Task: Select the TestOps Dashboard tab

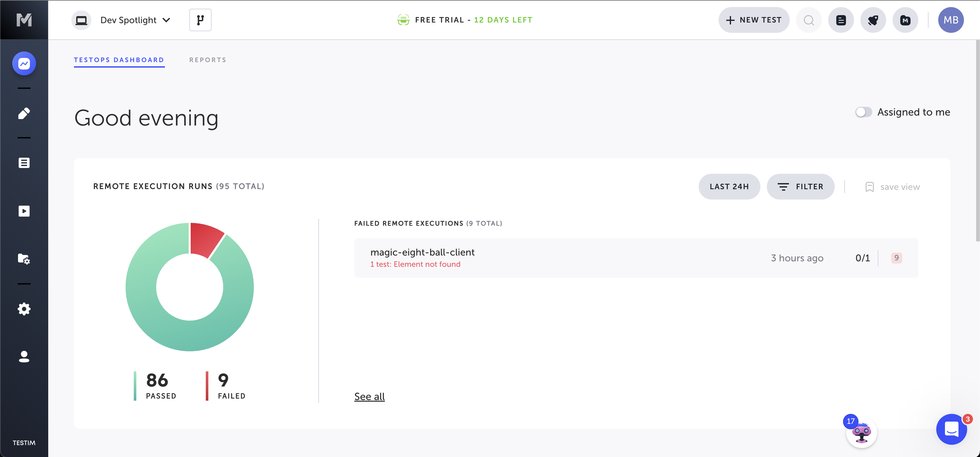Action: click(119, 60)
